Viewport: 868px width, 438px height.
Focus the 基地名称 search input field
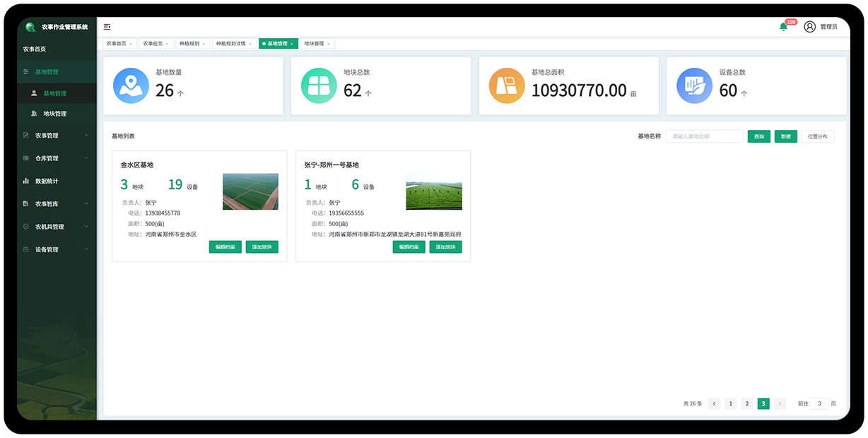pyautogui.click(x=704, y=136)
